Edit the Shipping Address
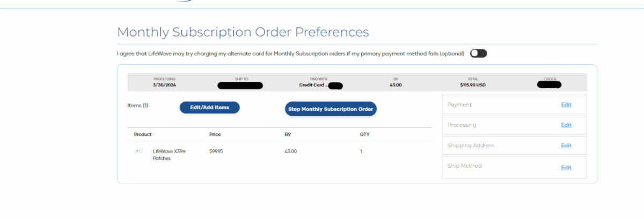 coord(566,145)
